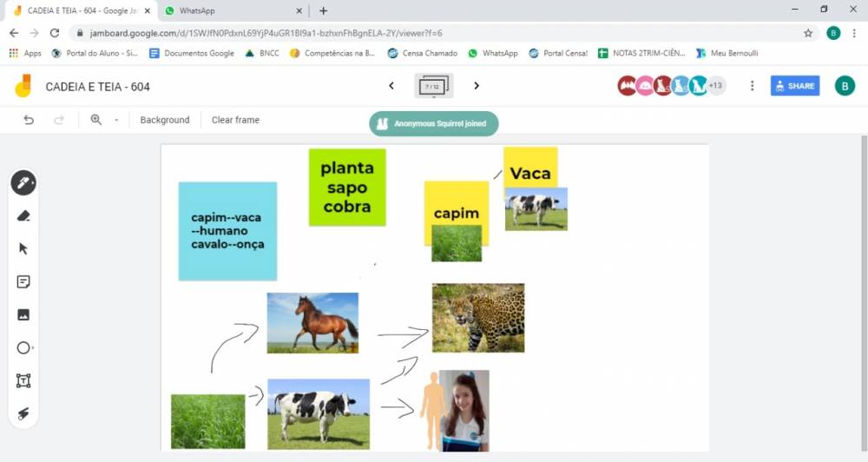The width and height of the screenshot is (868, 462).
Task: Click the Add image tool
Action: click(23, 314)
